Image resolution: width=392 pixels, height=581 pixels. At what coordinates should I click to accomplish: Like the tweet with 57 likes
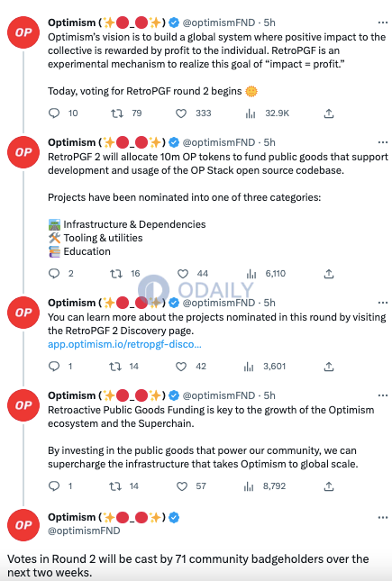point(182,486)
